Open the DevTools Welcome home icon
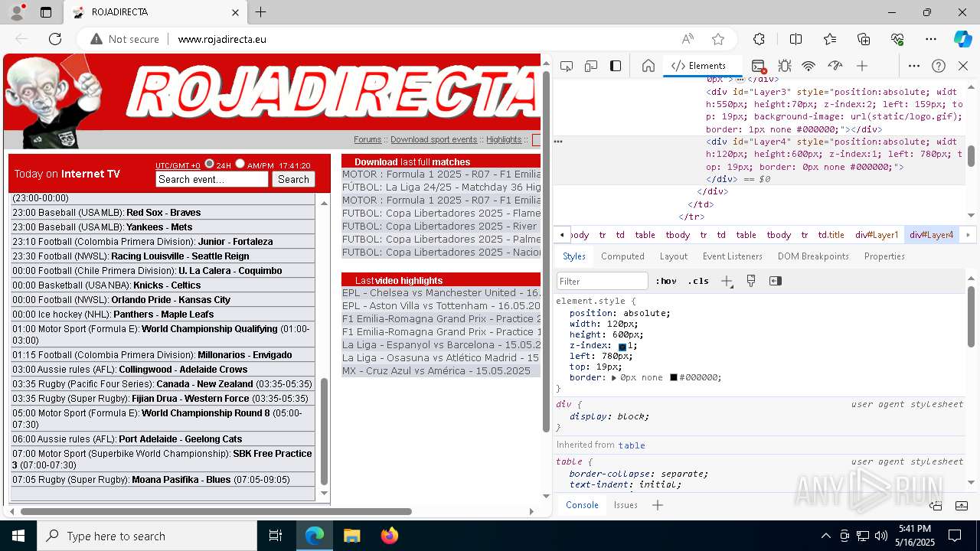Screen dimensions: 980x551 (648, 66)
